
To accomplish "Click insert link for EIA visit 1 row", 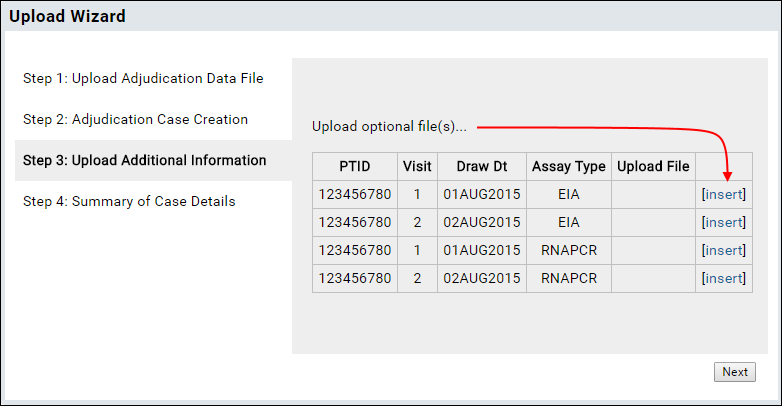I will pos(724,194).
